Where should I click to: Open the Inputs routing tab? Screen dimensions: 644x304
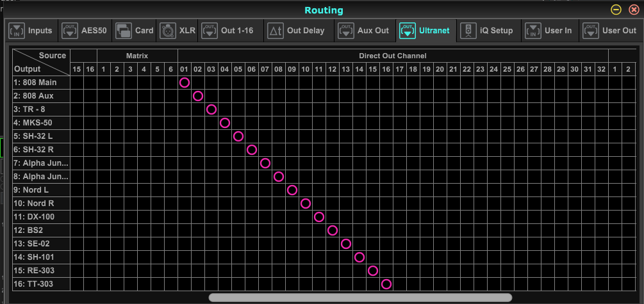click(x=31, y=31)
